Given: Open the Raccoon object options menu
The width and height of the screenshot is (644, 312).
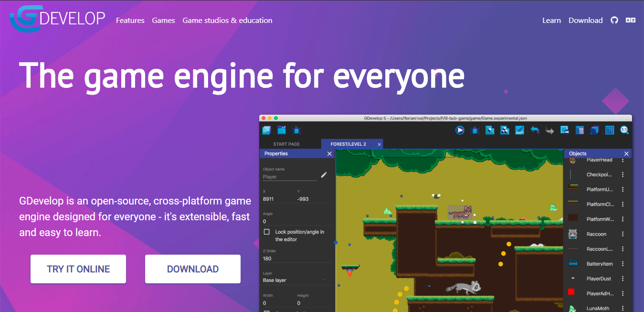Looking at the screenshot, I should (623, 234).
